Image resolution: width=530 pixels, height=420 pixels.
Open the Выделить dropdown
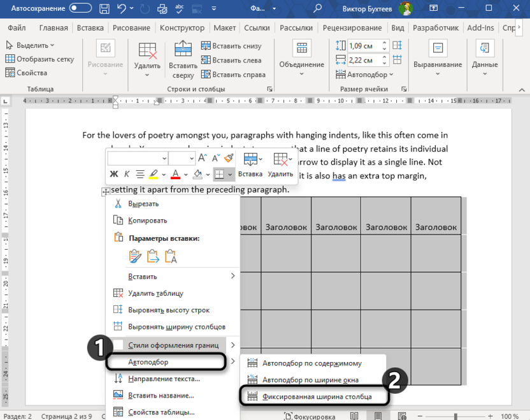[30, 45]
